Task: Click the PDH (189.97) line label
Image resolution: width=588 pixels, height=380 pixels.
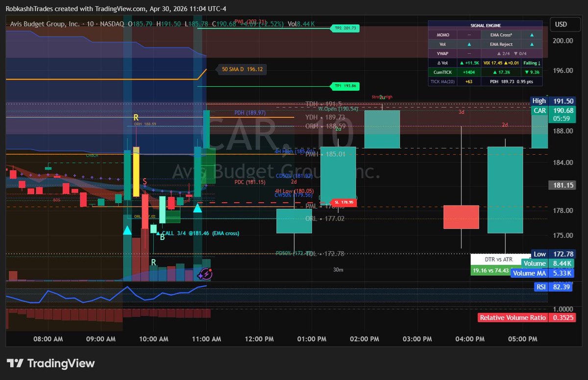Action: pyautogui.click(x=250, y=113)
